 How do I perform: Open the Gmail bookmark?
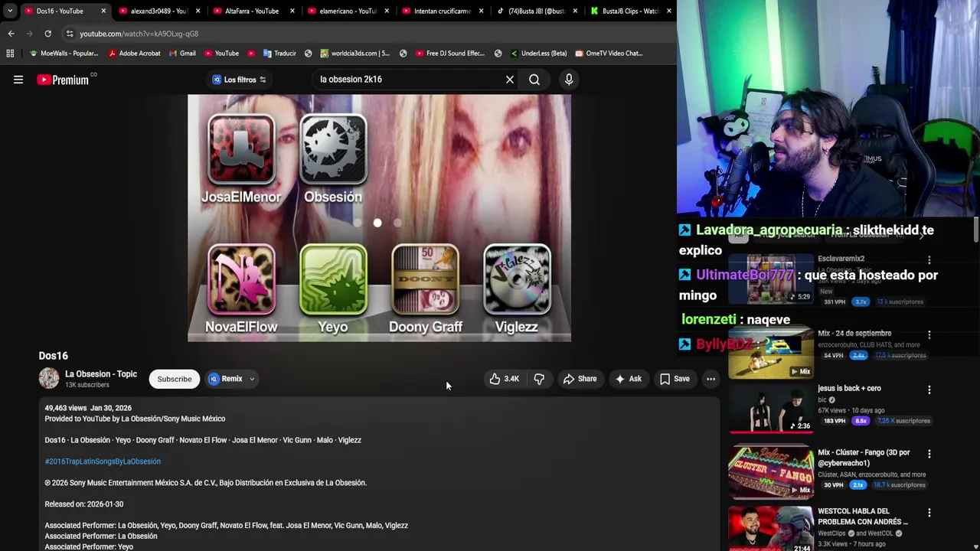click(x=181, y=54)
